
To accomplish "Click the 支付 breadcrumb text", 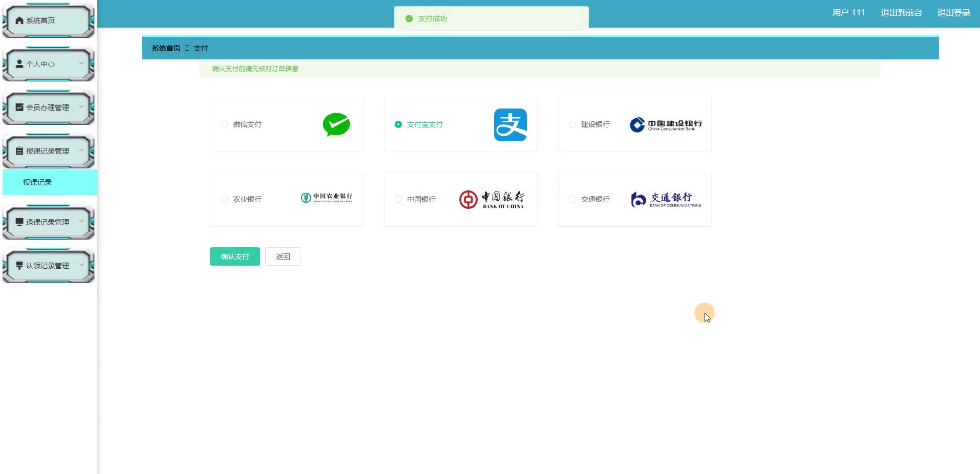I will (201, 48).
